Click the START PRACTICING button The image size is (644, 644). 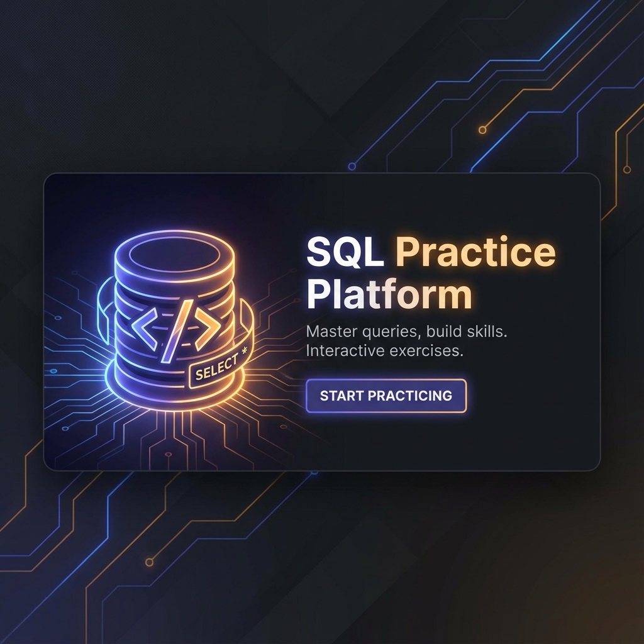[386, 396]
